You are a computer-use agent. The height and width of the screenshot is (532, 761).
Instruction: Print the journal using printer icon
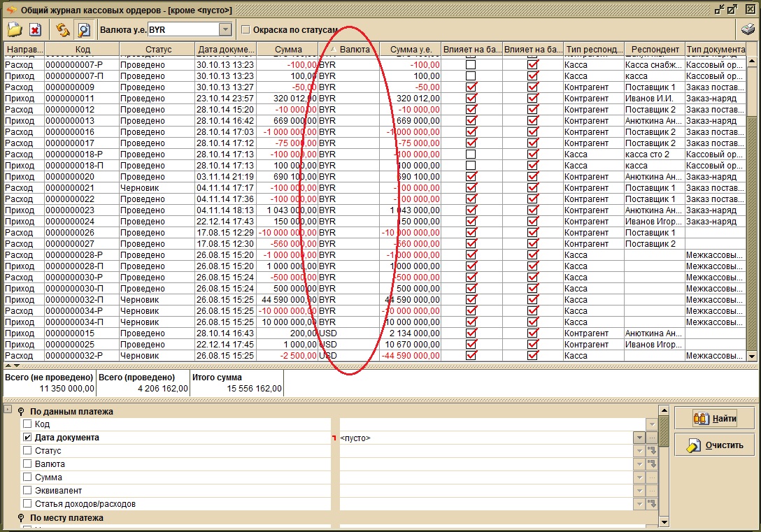pos(748,29)
